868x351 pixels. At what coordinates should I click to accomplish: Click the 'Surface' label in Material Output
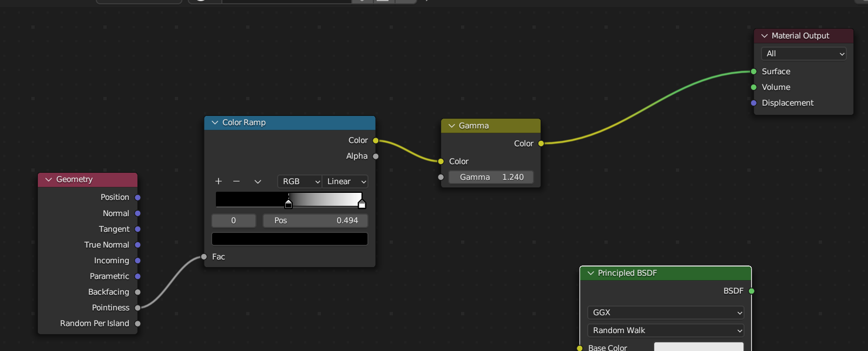pyautogui.click(x=776, y=71)
